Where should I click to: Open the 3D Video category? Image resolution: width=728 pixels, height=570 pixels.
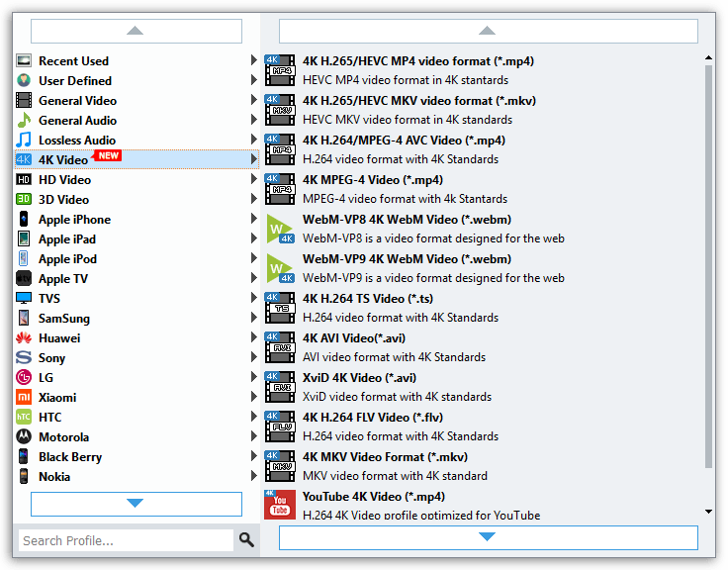136,199
